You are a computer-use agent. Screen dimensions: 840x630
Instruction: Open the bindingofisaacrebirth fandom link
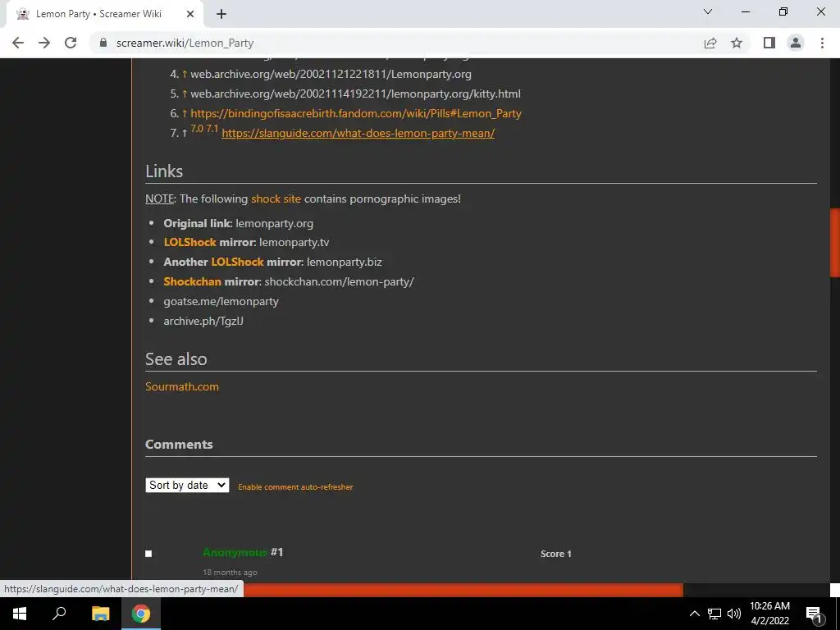356,113
